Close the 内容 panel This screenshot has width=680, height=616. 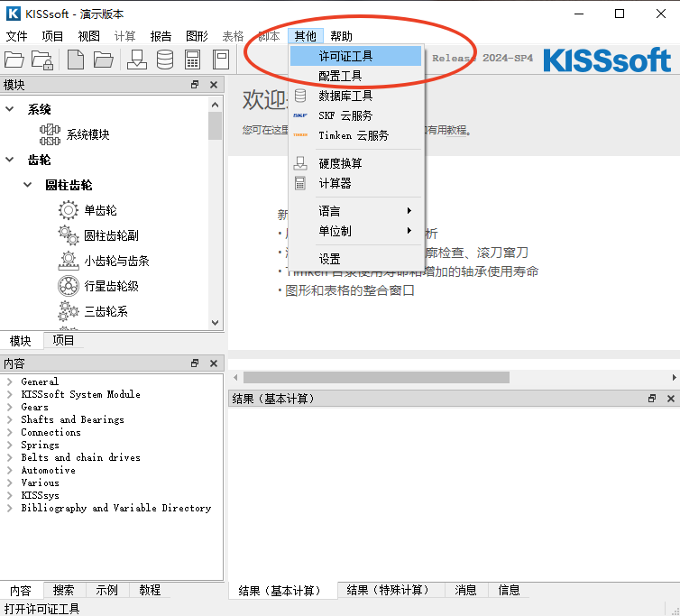(214, 363)
